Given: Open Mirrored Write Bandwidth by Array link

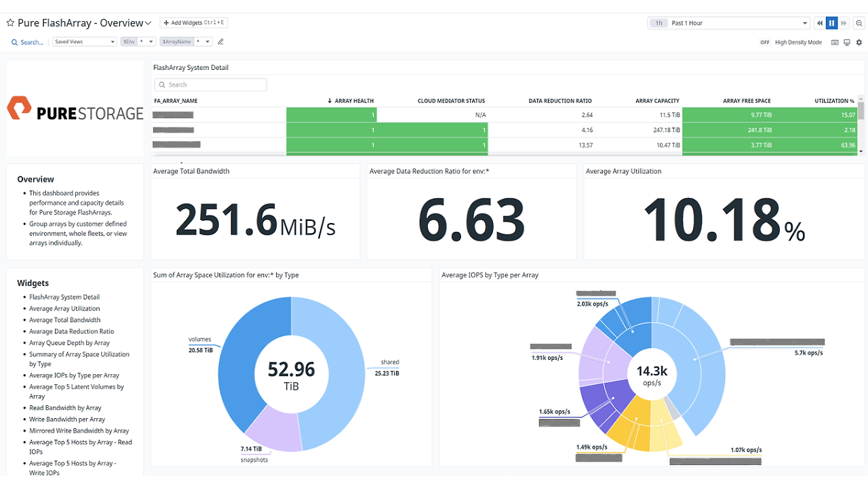Looking at the screenshot, I should click(79, 431).
